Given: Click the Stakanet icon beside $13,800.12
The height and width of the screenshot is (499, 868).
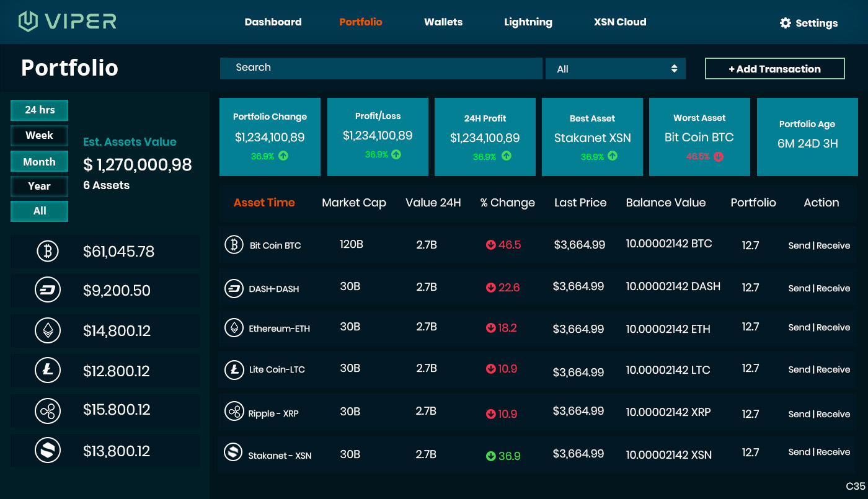Looking at the screenshot, I should tap(48, 451).
